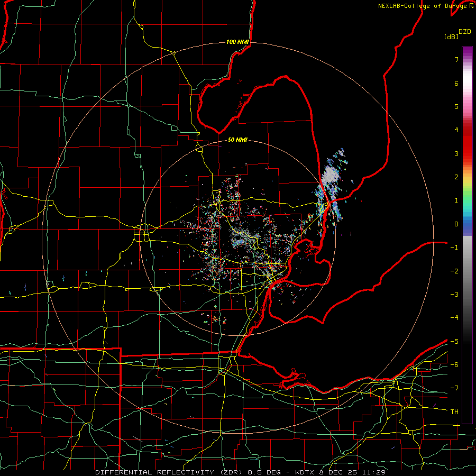Click the [dB] units label
The width and height of the screenshot is (476, 476).
[451, 36]
